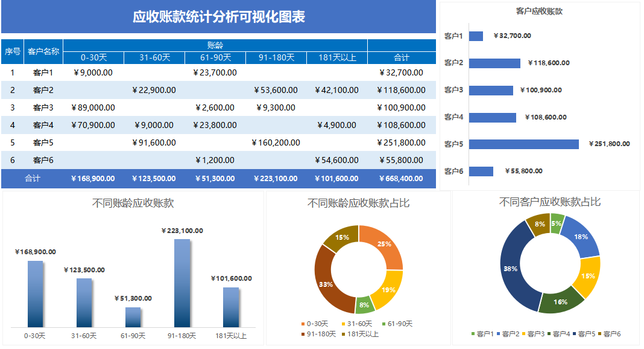The height and width of the screenshot is (349, 644).
Task: Click the ¥223,100.00 column label
Action: [183, 232]
